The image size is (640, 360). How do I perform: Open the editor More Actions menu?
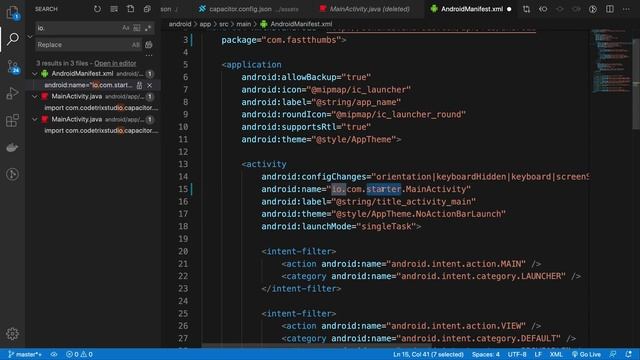coord(626,9)
